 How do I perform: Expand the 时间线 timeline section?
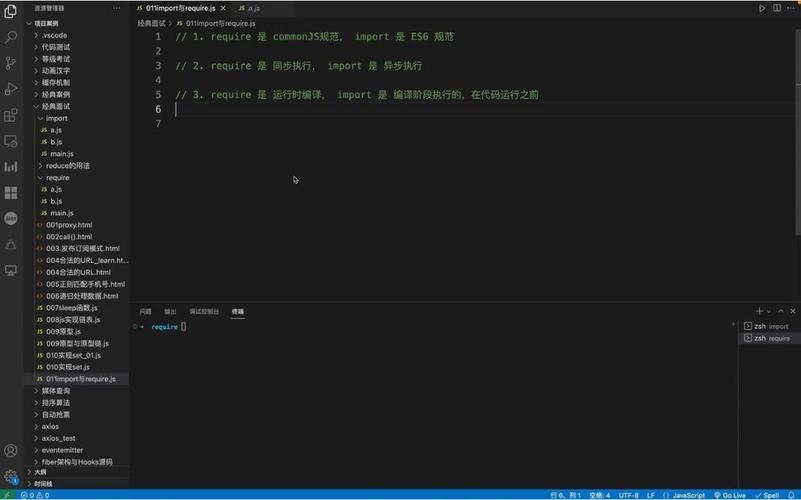77,484
